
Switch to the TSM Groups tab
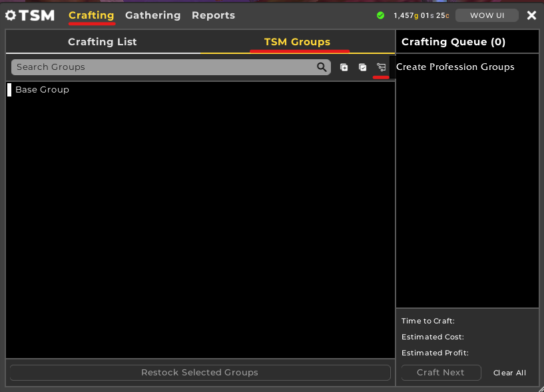click(298, 42)
